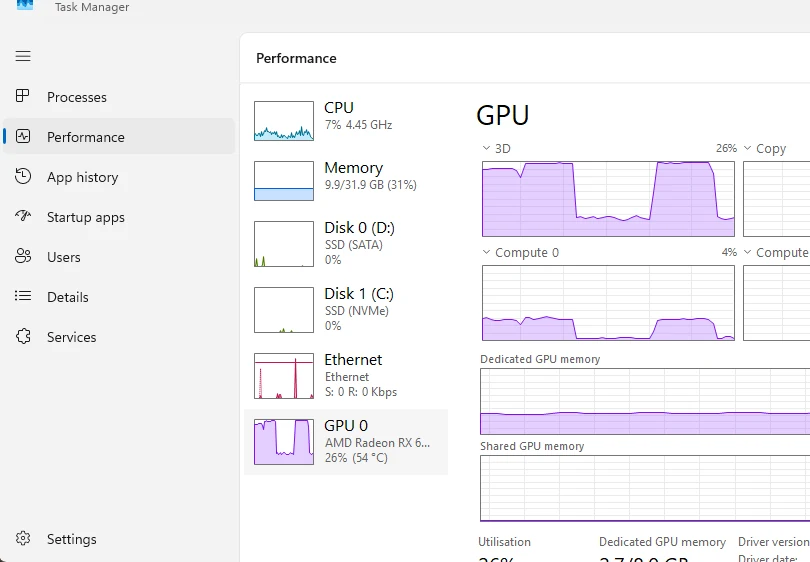Click the 4% value above Compute 0
The image size is (810, 562).
(729, 252)
